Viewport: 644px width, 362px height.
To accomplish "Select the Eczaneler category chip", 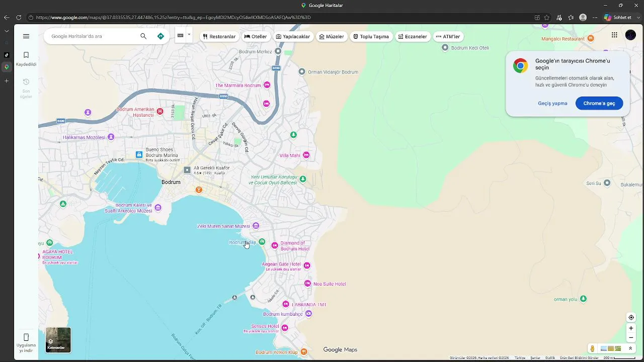I will pyautogui.click(x=413, y=36).
